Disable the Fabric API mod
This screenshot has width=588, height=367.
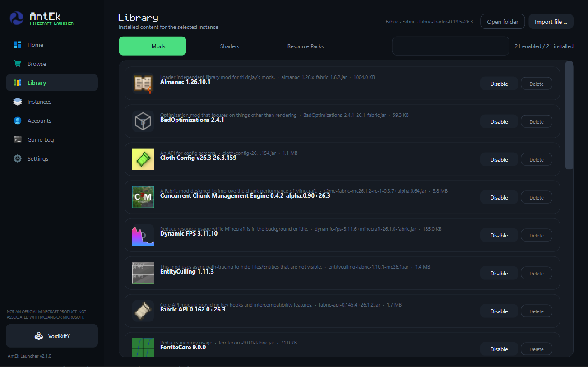click(x=499, y=311)
